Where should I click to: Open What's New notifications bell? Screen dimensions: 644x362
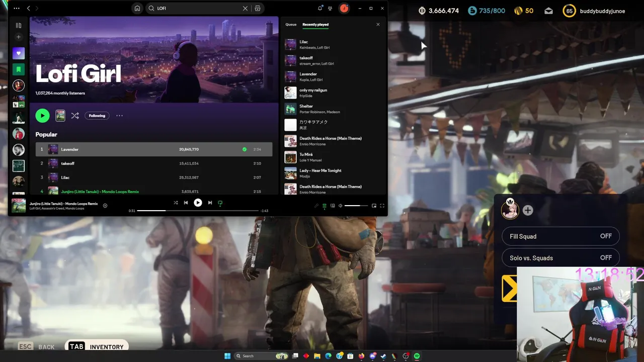(320, 9)
